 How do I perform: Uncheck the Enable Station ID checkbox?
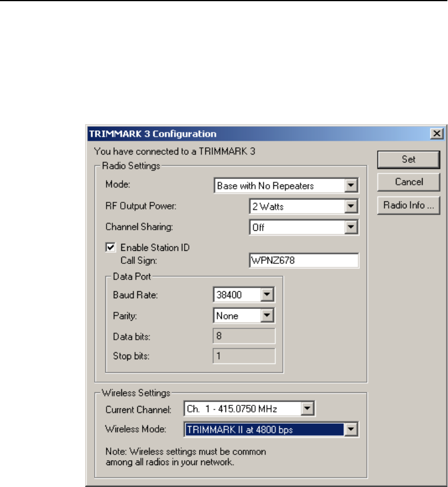coord(111,247)
